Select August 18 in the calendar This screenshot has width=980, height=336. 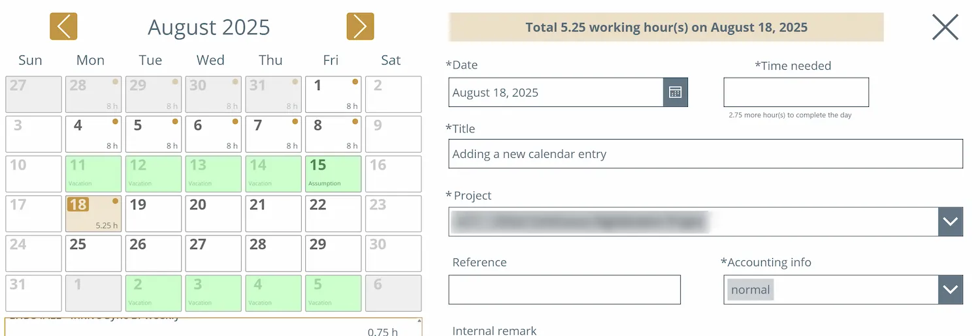pyautogui.click(x=93, y=213)
